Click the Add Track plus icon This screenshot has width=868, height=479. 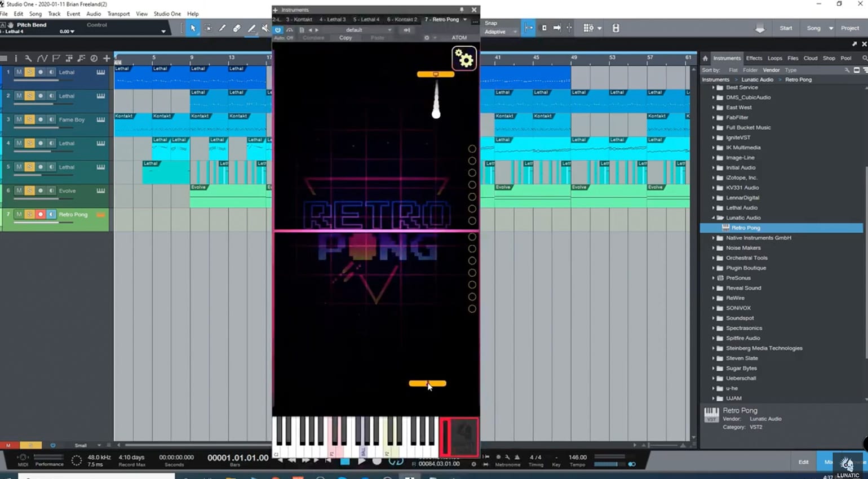[107, 58]
